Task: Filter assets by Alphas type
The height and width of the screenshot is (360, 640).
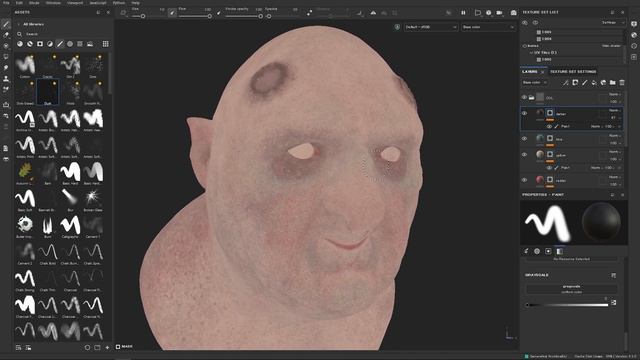Action: pos(70,44)
